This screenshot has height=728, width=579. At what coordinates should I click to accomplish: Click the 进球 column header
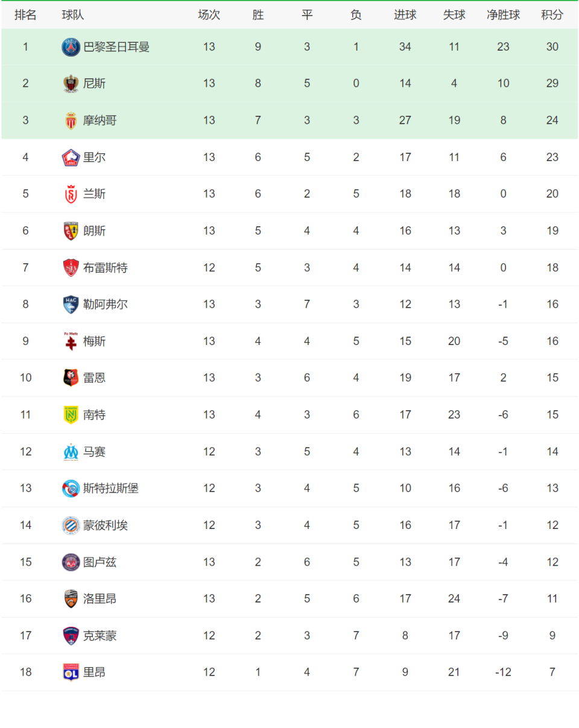pos(405,15)
